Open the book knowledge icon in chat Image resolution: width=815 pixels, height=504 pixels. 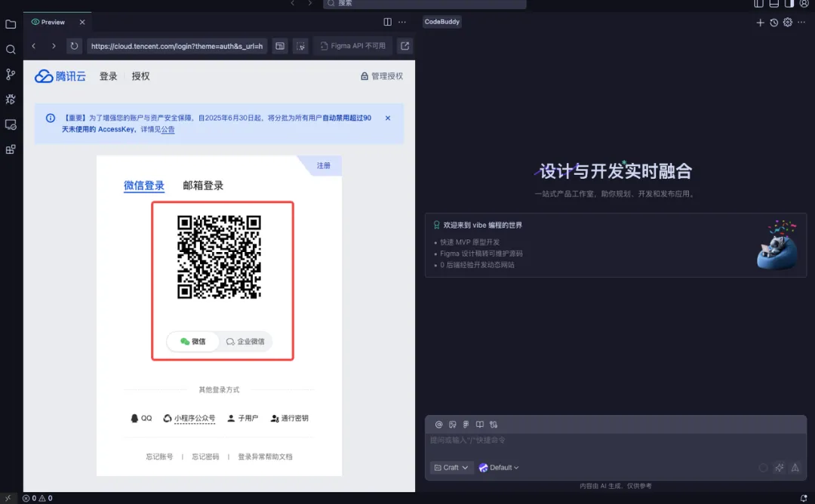tap(480, 425)
